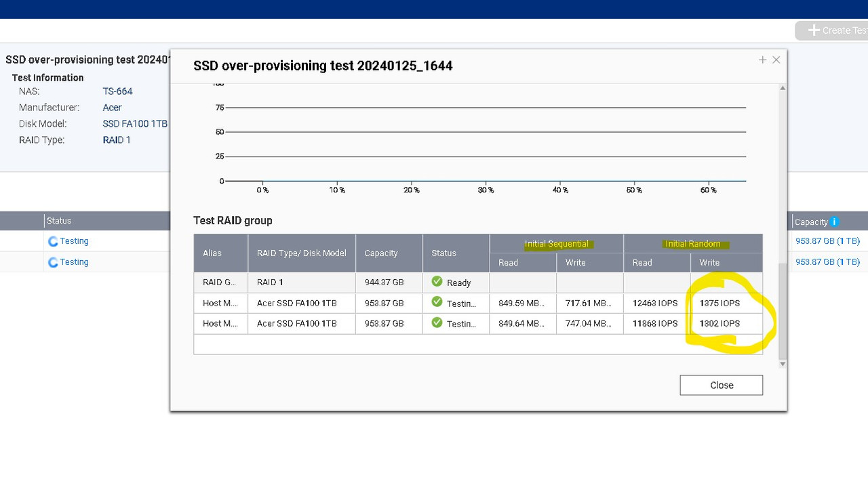
Task: Click green check icon in 1375 IOPS row
Action: [x=437, y=302]
